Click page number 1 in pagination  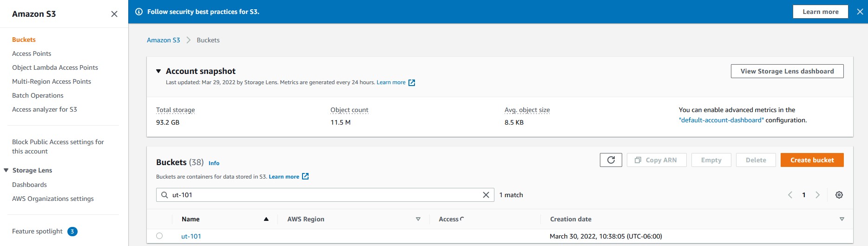[x=804, y=195]
